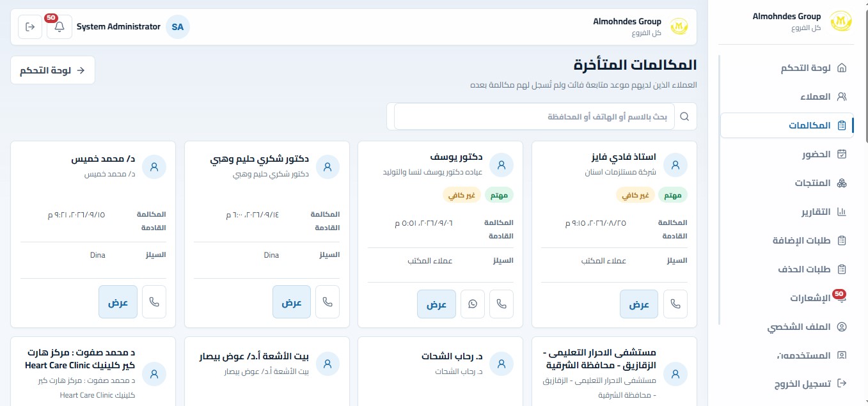Click غير كافي tag on استاذ فادي فايز card
This screenshot has height=406, width=868.
(x=635, y=195)
